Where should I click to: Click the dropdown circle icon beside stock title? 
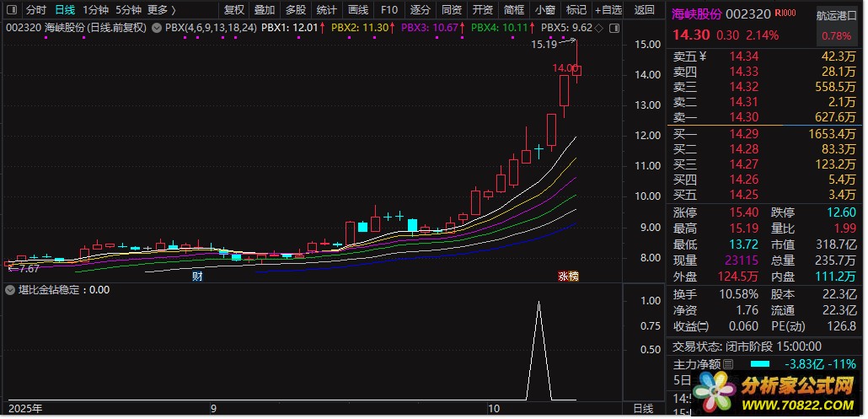157,28
